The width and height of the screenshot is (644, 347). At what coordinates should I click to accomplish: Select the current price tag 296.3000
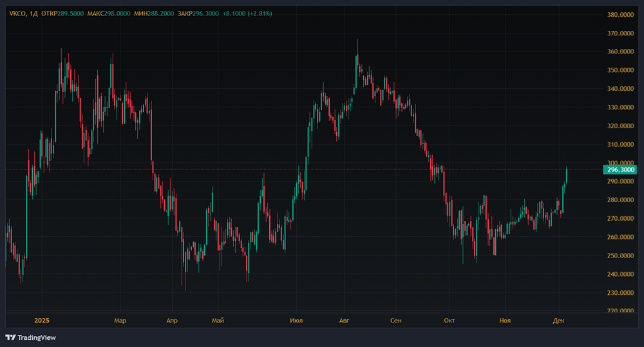620,170
